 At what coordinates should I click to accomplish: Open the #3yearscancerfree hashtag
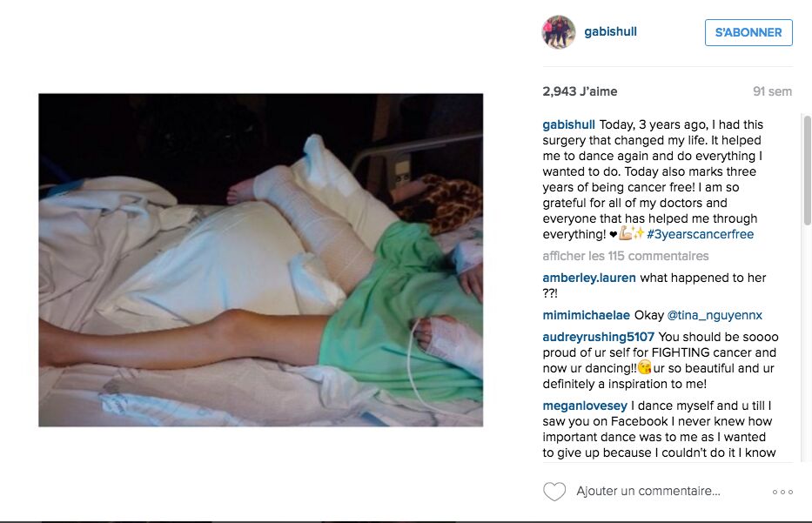(700, 234)
